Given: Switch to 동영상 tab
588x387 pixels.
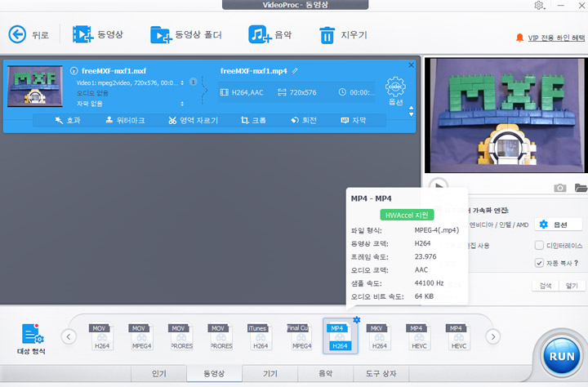Looking at the screenshot, I should pyautogui.click(x=214, y=373).
